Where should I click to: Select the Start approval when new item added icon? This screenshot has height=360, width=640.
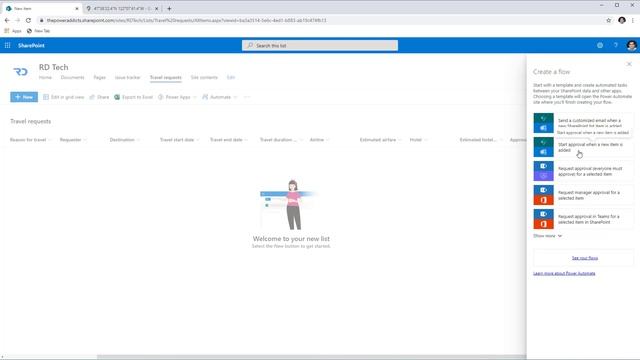543,147
